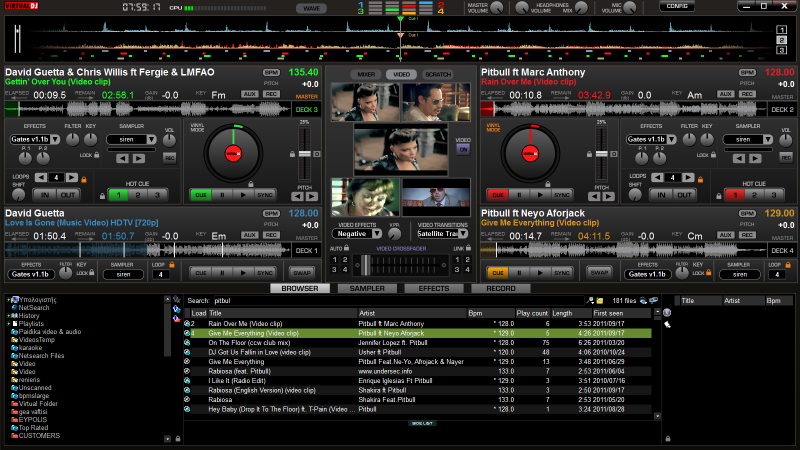
Task: Select the Rain Over Me track row
Action: click(417, 323)
